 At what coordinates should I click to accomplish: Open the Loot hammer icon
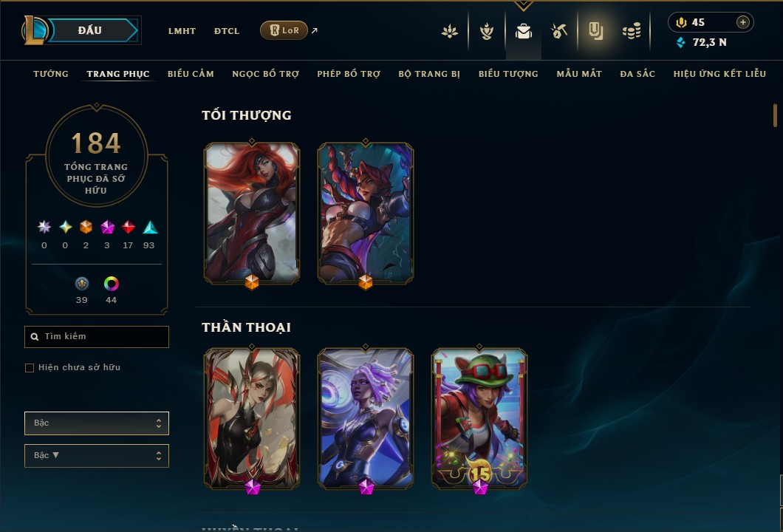pyautogui.click(x=558, y=32)
